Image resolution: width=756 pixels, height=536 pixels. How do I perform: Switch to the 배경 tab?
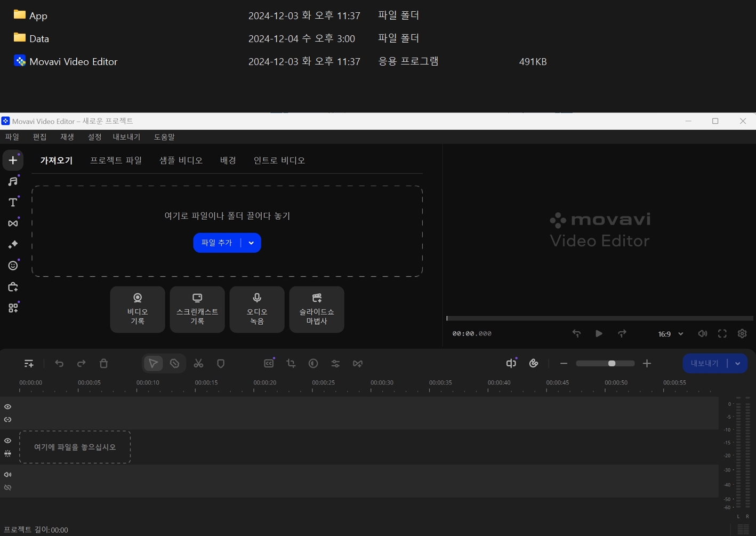(x=228, y=161)
